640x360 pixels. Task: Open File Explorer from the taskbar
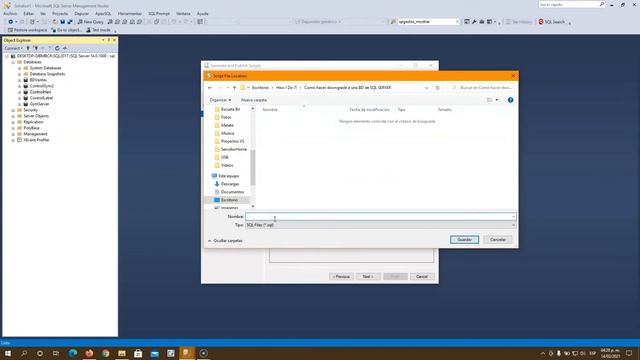(122, 353)
